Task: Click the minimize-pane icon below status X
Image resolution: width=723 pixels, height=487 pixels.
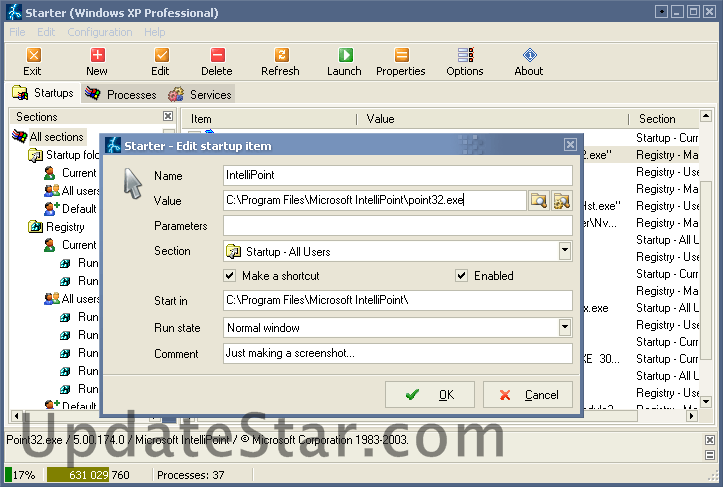Action: point(710,456)
